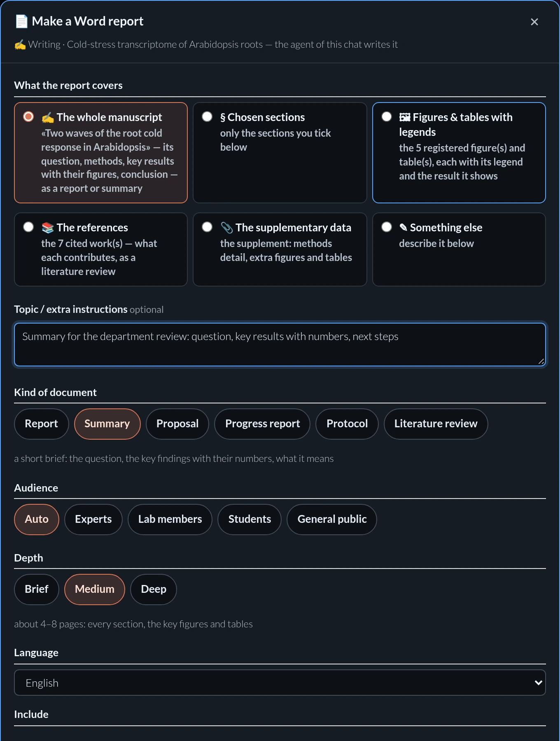Select Brief depth
This screenshot has height=741, width=560.
tap(37, 590)
